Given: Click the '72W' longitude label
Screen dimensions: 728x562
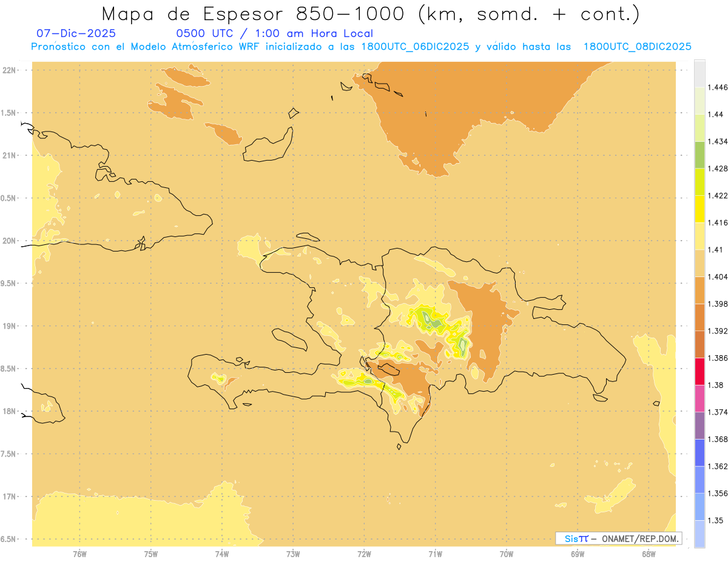Looking at the screenshot, I should pos(365,554).
